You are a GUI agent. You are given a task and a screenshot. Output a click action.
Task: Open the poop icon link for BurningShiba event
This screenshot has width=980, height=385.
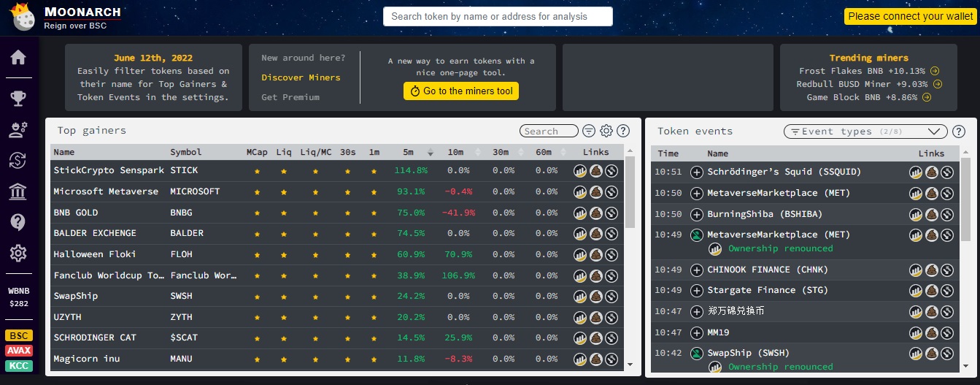tap(932, 215)
